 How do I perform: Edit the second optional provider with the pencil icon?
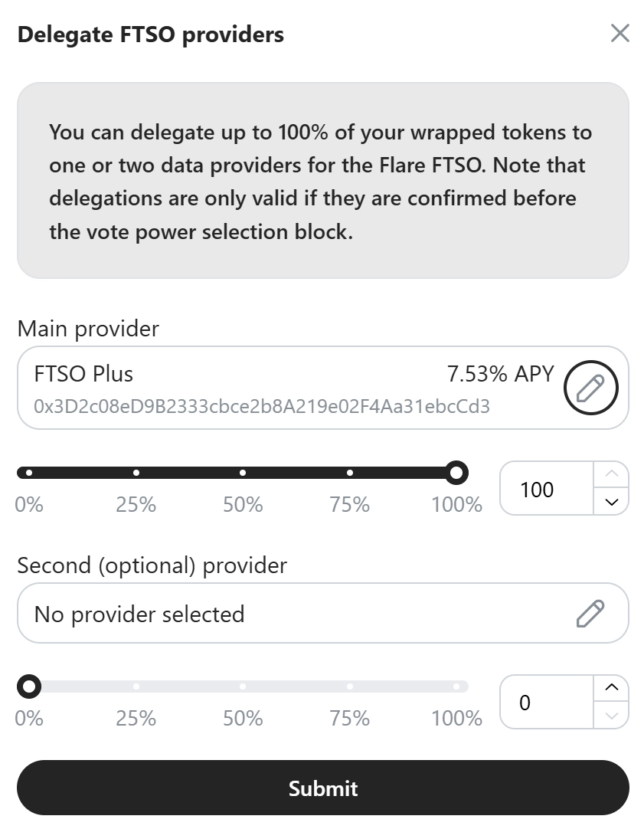click(x=590, y=614)
